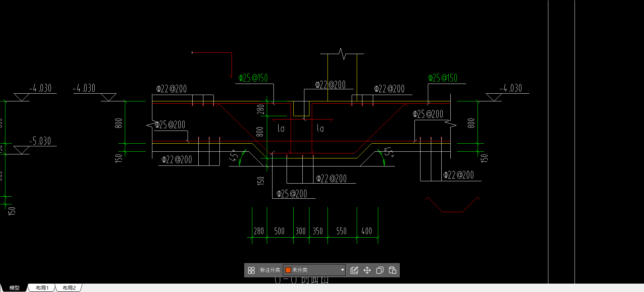Select the left Φ25@200 rebar label
The height and width of the screenshot is (292, 644).
pos(170,125)
